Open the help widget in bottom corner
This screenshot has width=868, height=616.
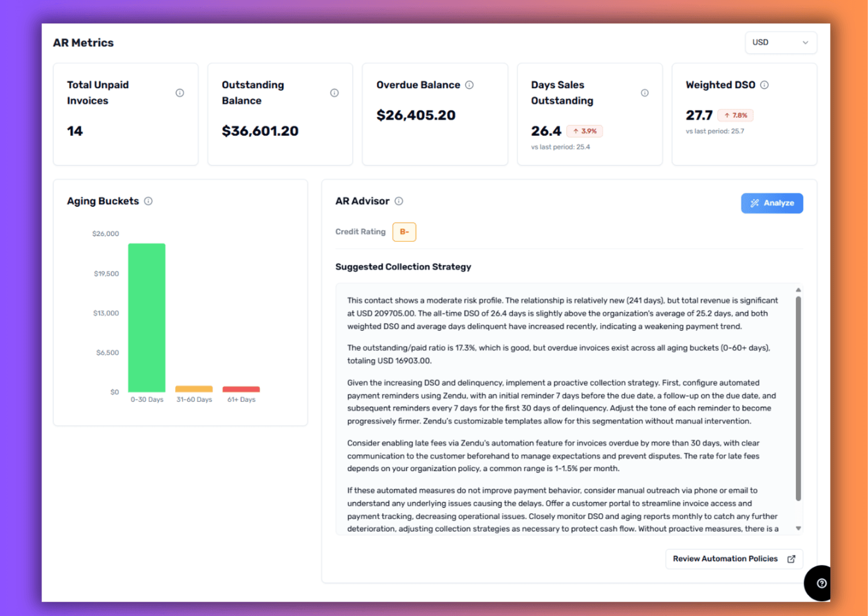[x=821, y=583]
